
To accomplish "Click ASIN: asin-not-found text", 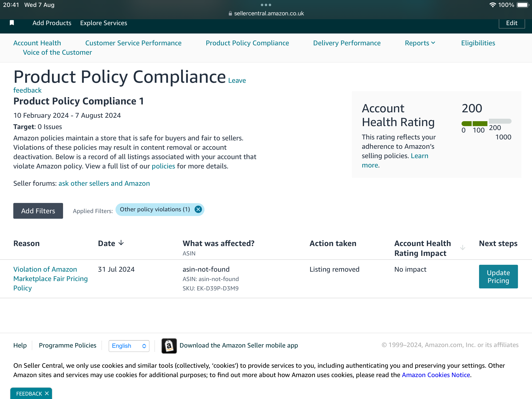I will (x=211, y=279).
